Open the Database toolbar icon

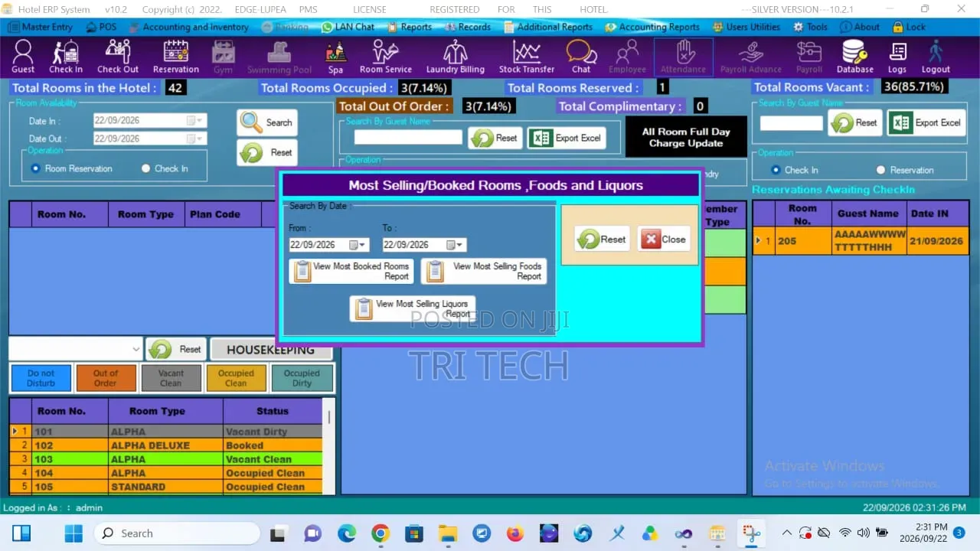854,57
